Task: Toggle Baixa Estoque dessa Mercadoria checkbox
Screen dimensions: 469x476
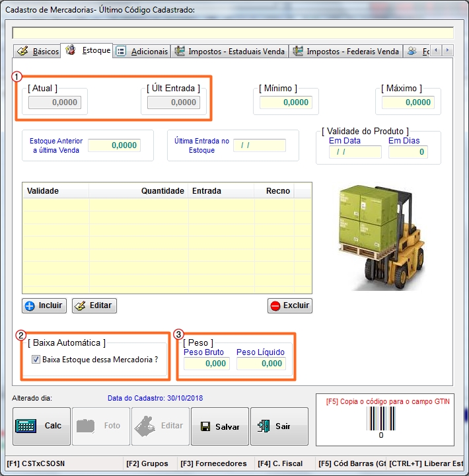Action: pyautogui.click(x=36, y=360)
